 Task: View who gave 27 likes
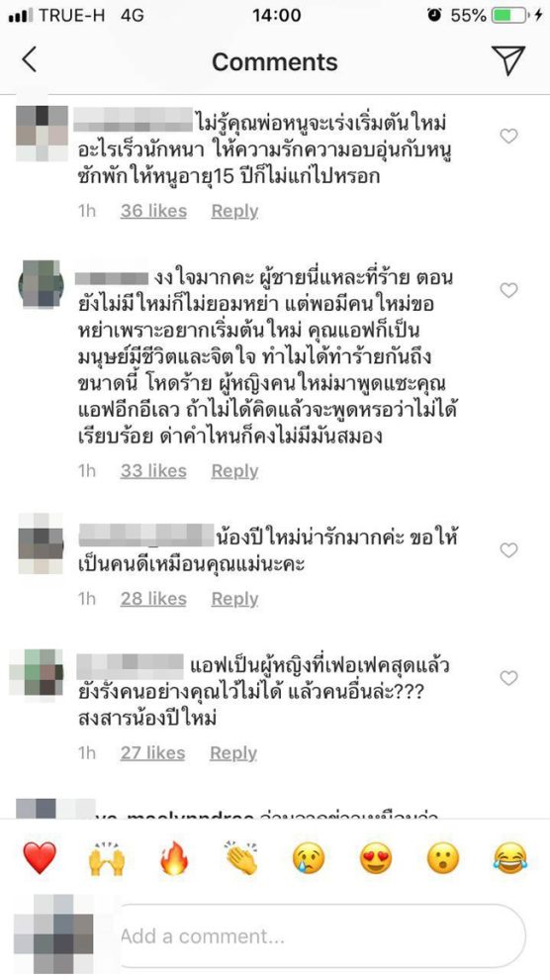pyautogui.click(x=153, y=752)
